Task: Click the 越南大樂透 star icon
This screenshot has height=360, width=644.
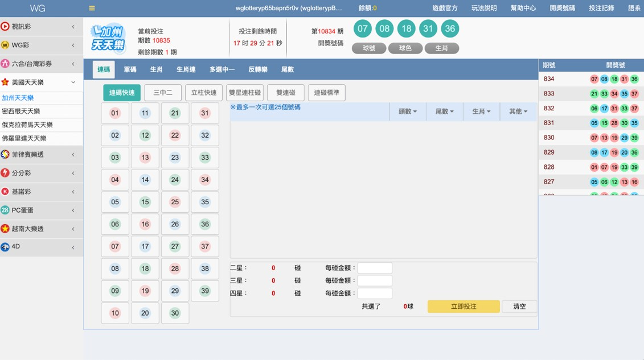Action: click(x=5, y=229)
